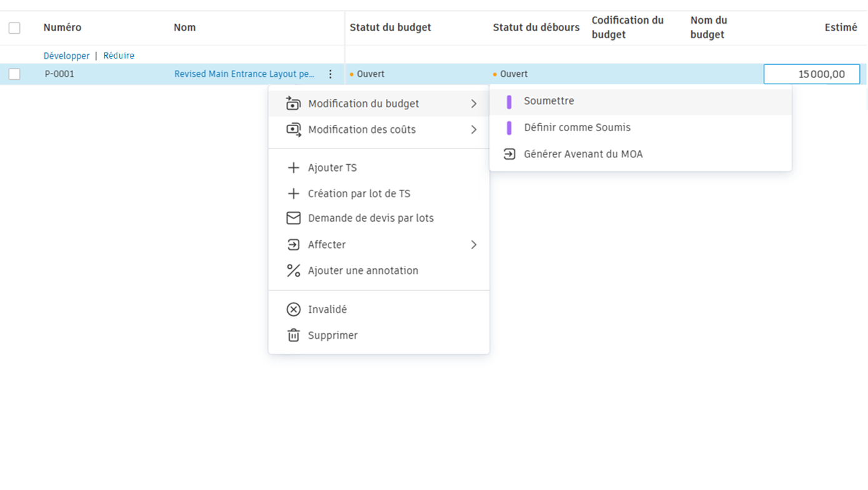Click the percent icon for Ajouter une annotation

tap(293, 271)
